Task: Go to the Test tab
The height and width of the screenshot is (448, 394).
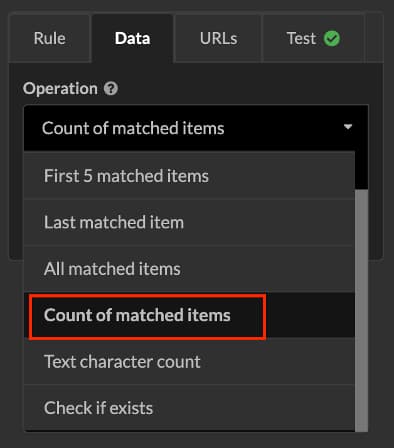Action: (313, 38)
